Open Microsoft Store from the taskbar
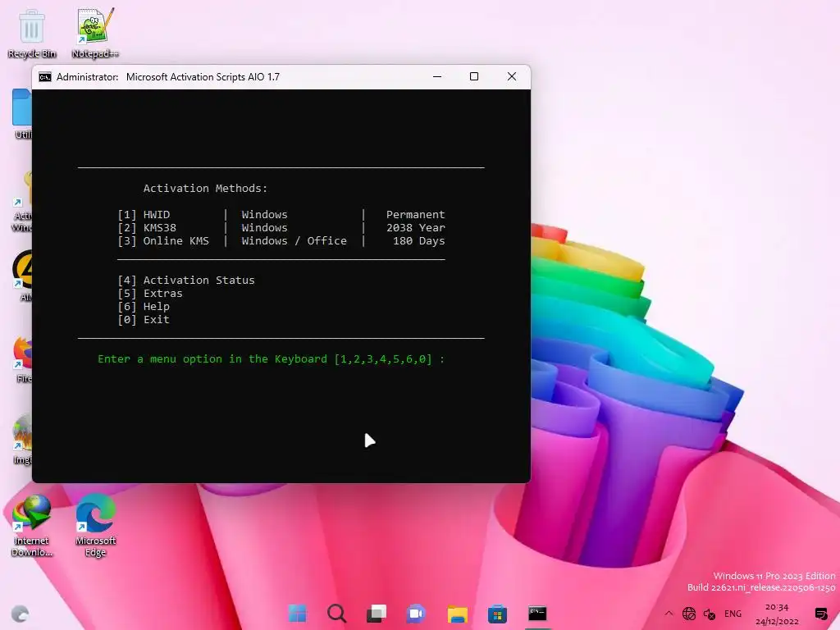This screenshot has width=840, height=630. (497, 613)
